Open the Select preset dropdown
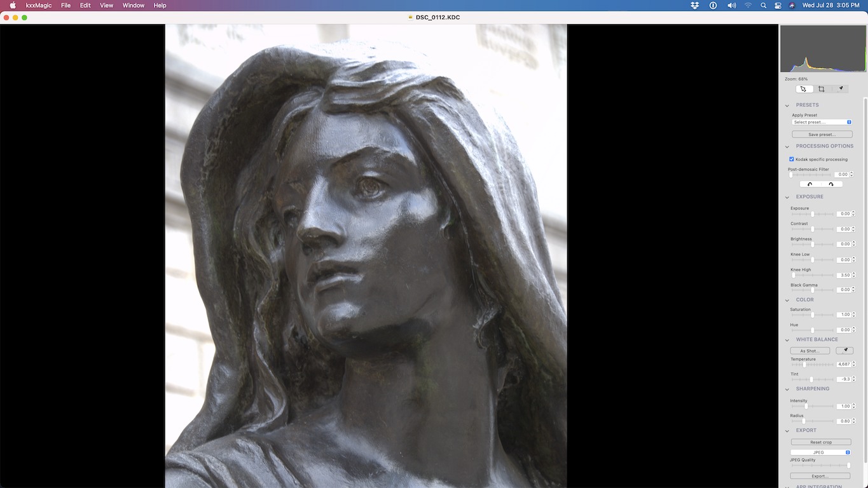 822,122
